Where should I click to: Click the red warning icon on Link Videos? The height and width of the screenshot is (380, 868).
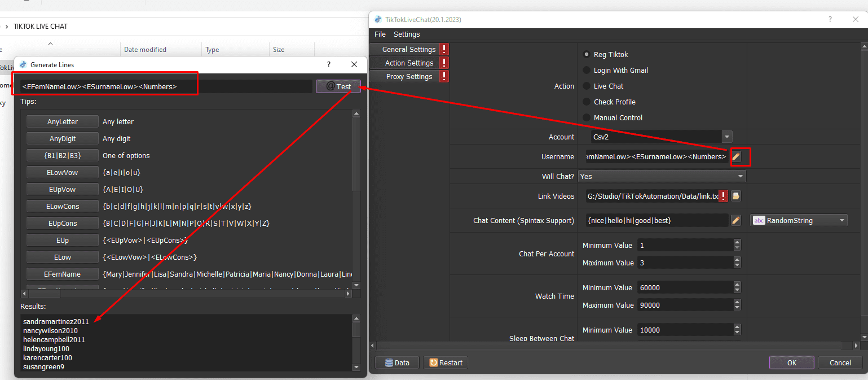pos(723,196)
